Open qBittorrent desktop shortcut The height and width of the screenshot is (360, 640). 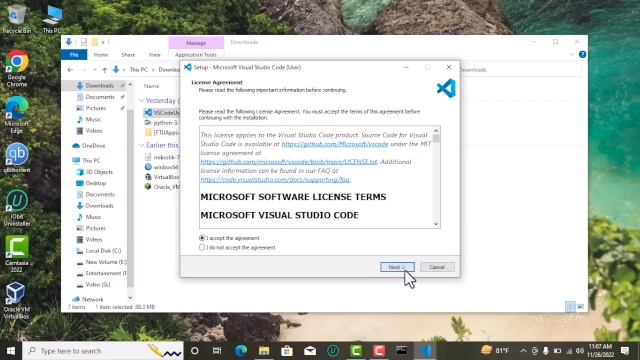pyautogui.click(x=17, y=158)
